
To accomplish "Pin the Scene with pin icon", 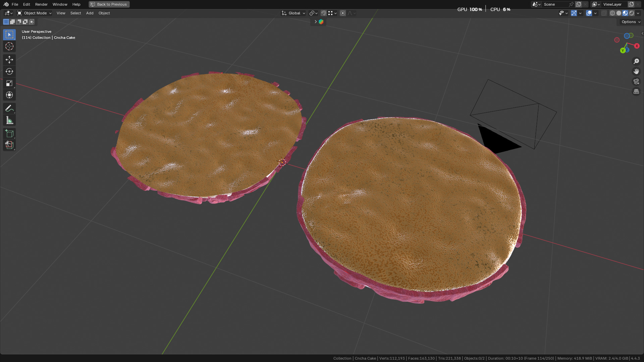I will point(571,4).
